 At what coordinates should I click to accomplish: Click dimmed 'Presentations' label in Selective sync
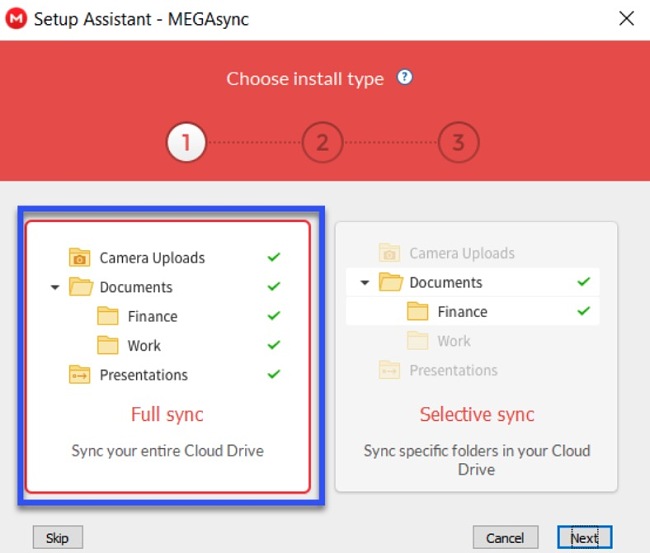pos(454,370)
